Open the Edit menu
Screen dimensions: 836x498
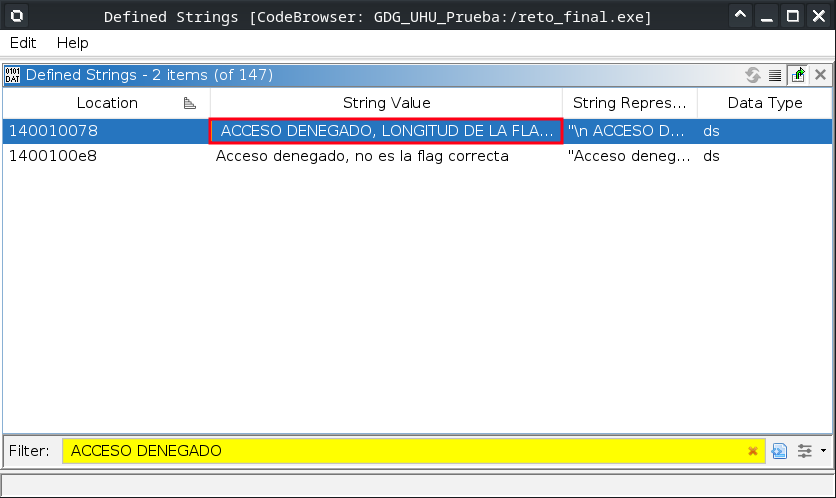pyautogui.click(x=23, y=43)
